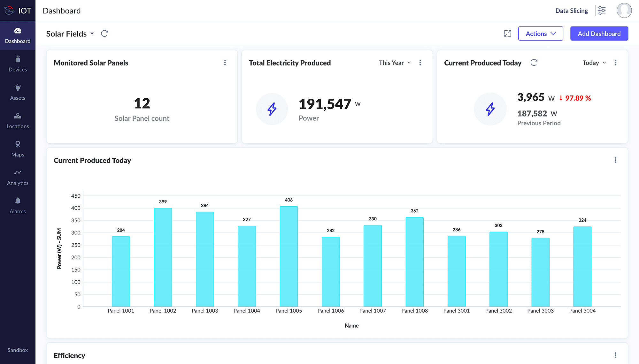Open Analytics from the sidebar
Screen dimensions: 639x364
click(x=18, y=178)
